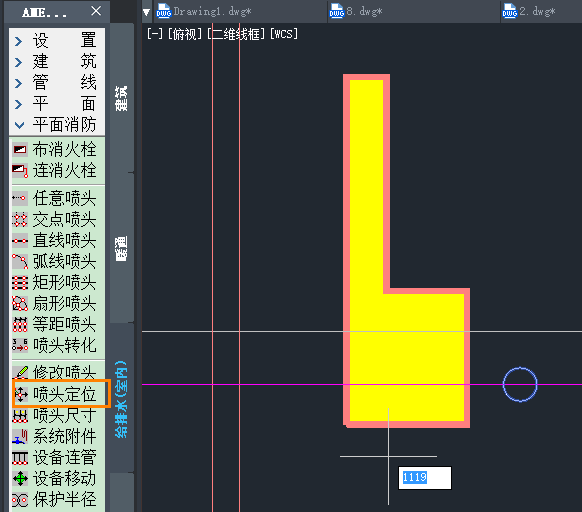Click the 喷头定位 tool icon
The width and height of the screenshot is (582, 512).
click(21, 394)
